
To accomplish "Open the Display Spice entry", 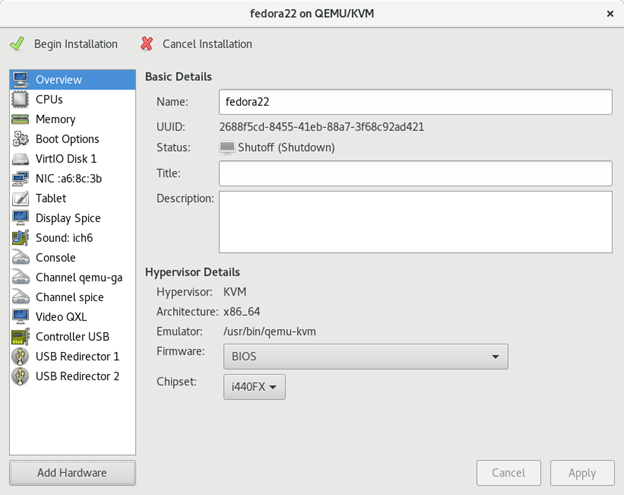I will tap(72, 218).
